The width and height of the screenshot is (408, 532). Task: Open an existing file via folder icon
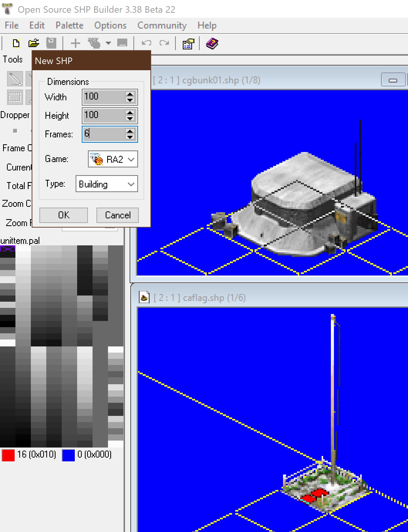tap(34, 43)
